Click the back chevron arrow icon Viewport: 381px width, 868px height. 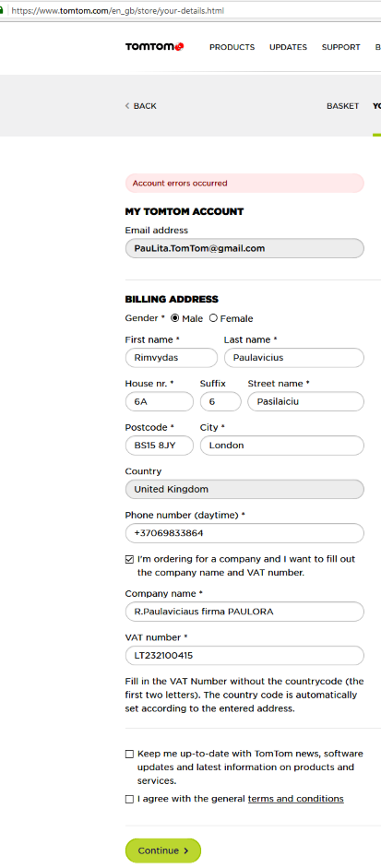[x=127, y=106]
